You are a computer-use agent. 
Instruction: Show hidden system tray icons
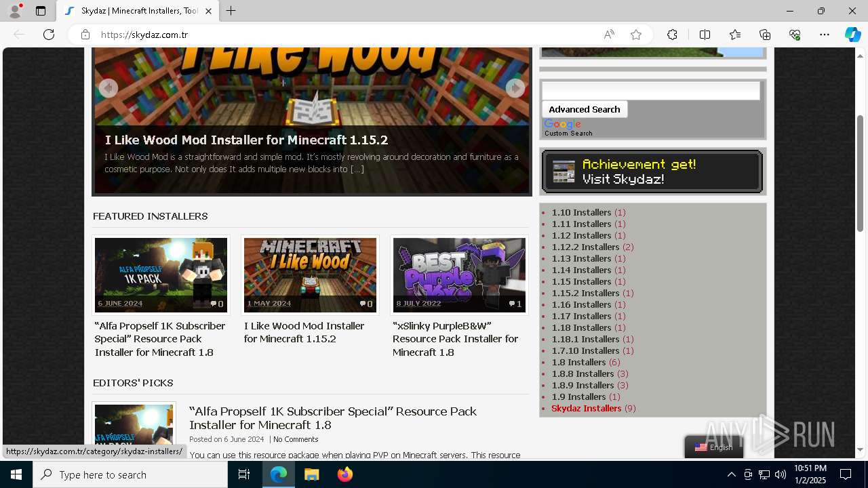[x=731, y=474]
